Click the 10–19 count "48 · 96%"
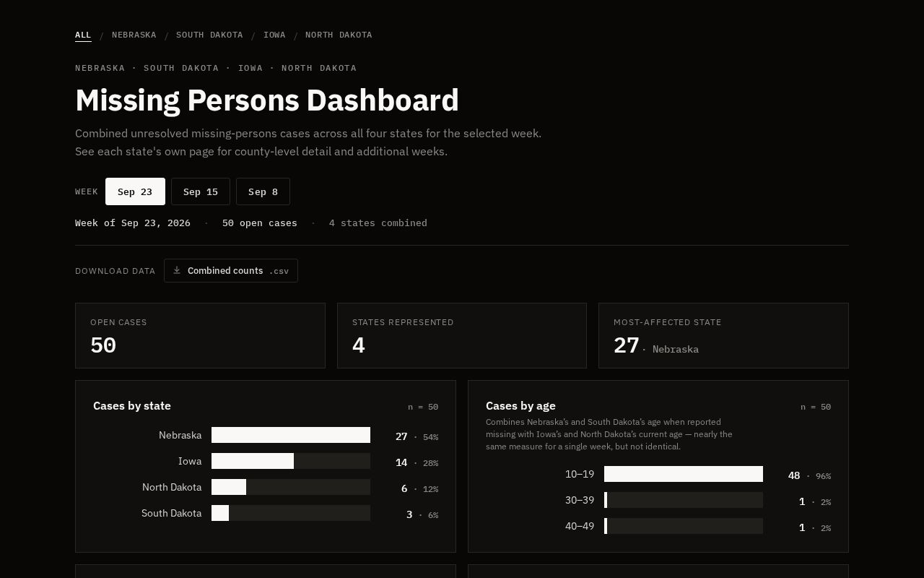Image resolution: width=924 pixels, height=578 pixels. pos(809,475)
